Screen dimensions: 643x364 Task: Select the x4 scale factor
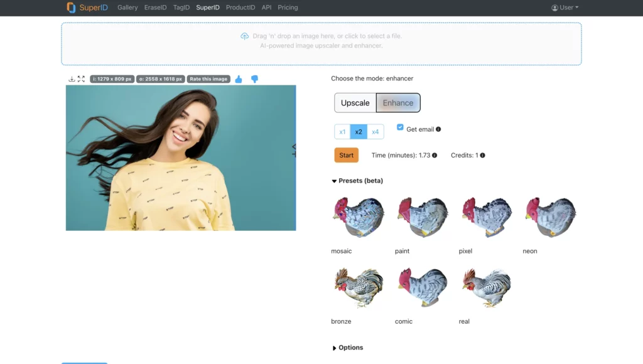coord(376,132)
